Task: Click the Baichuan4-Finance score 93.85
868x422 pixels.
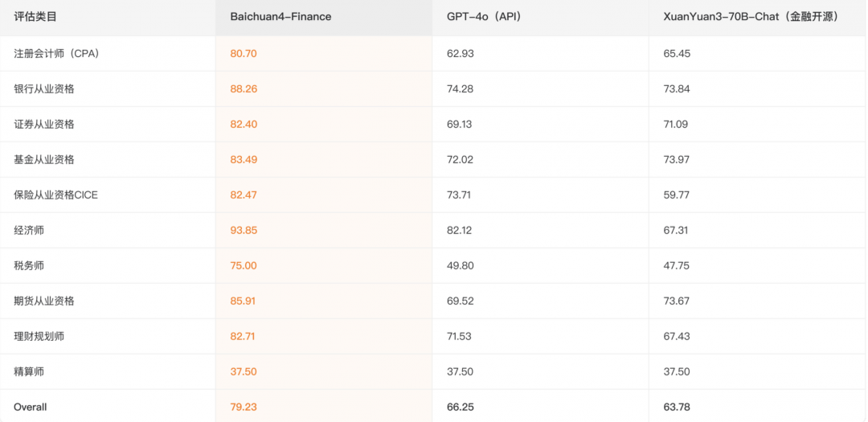Action: click(x=244, y=230)
